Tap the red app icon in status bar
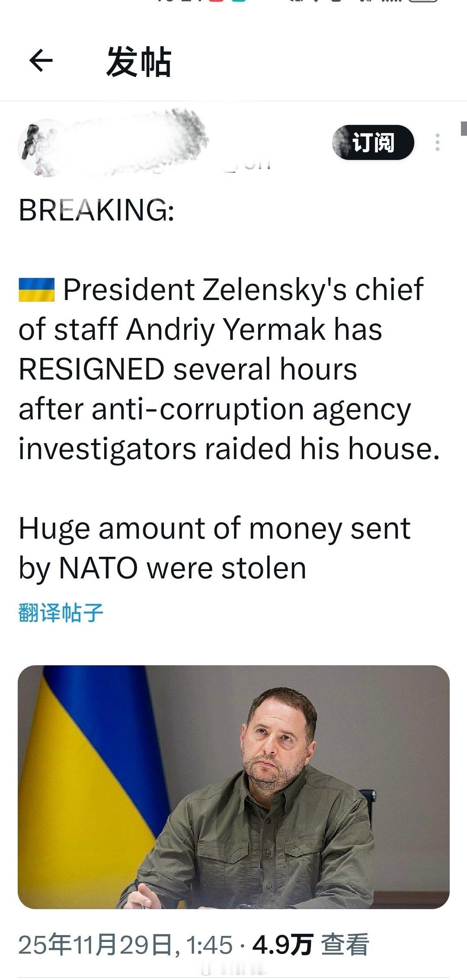Screen dimensions: 467x980 (x=215, y=1)
